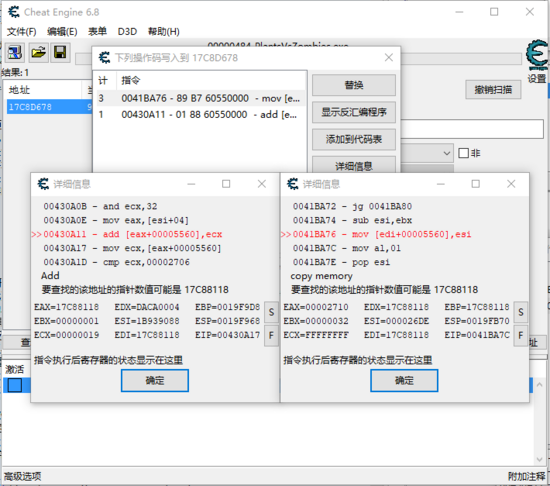Click the 设置 label under logo

point(537,79)
